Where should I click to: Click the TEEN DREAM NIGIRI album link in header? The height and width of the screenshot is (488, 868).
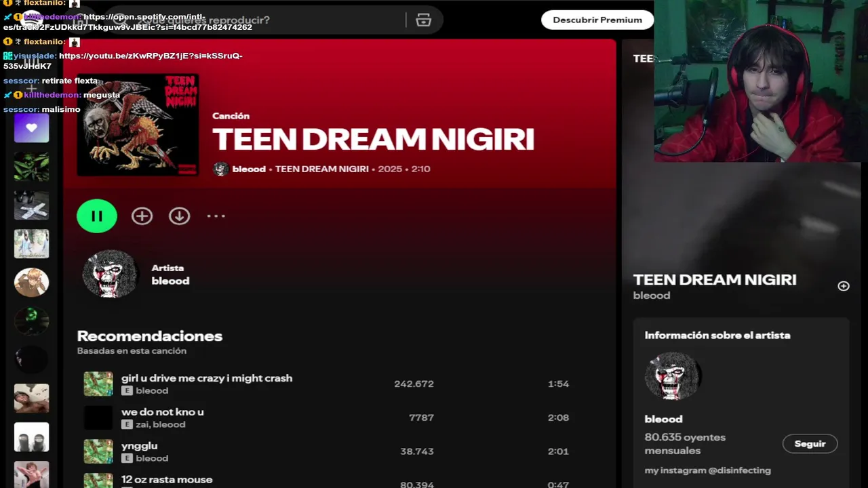(x=321, y=169)
